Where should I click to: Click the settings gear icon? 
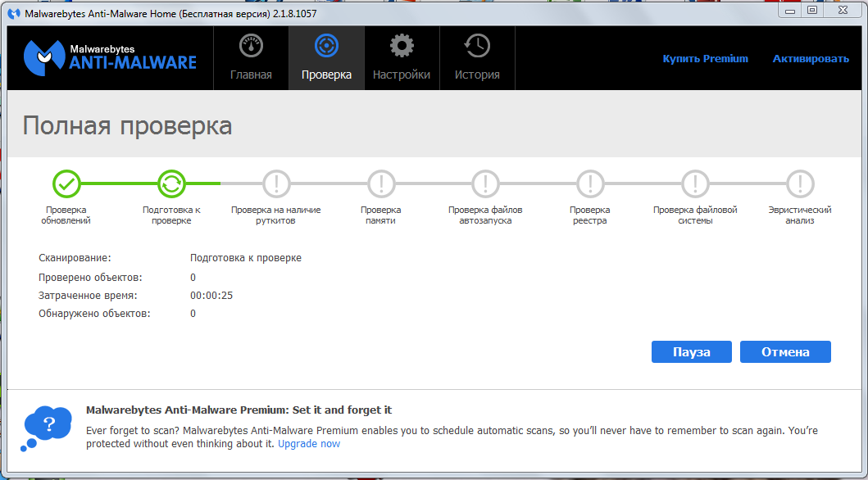click(x=402, y=46)
